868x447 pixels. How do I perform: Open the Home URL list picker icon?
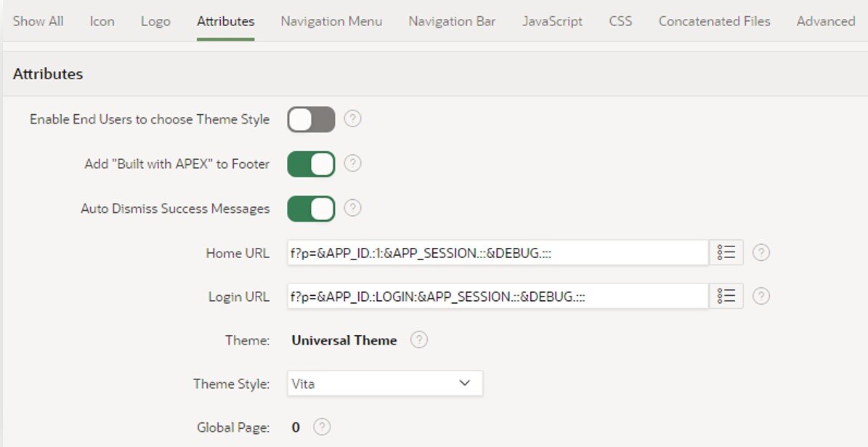tap(726, 253)
